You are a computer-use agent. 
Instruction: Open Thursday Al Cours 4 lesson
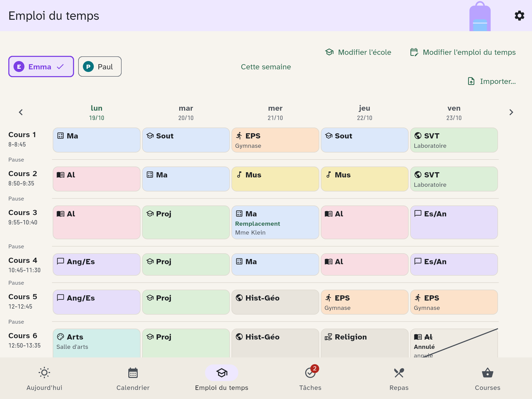[365, 264]
